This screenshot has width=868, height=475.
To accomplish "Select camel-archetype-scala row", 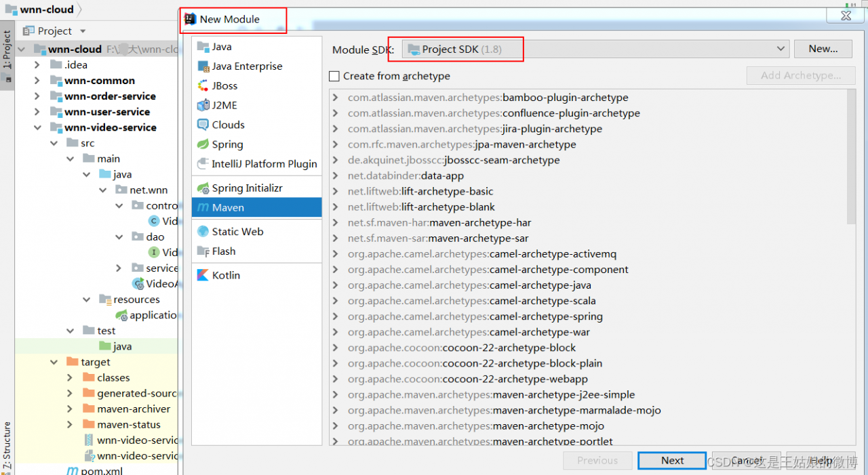I will pos(589,301).
